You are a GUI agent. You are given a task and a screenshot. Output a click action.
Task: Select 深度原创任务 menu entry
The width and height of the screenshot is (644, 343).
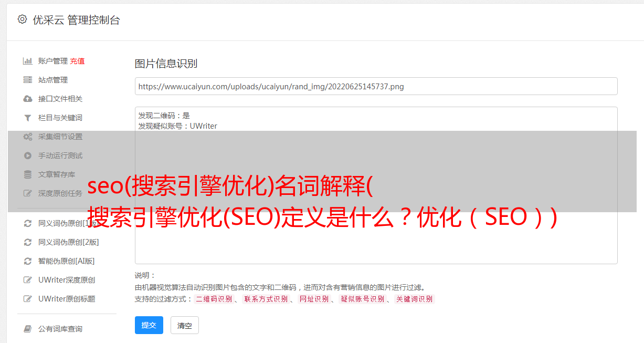click(60, 193)
